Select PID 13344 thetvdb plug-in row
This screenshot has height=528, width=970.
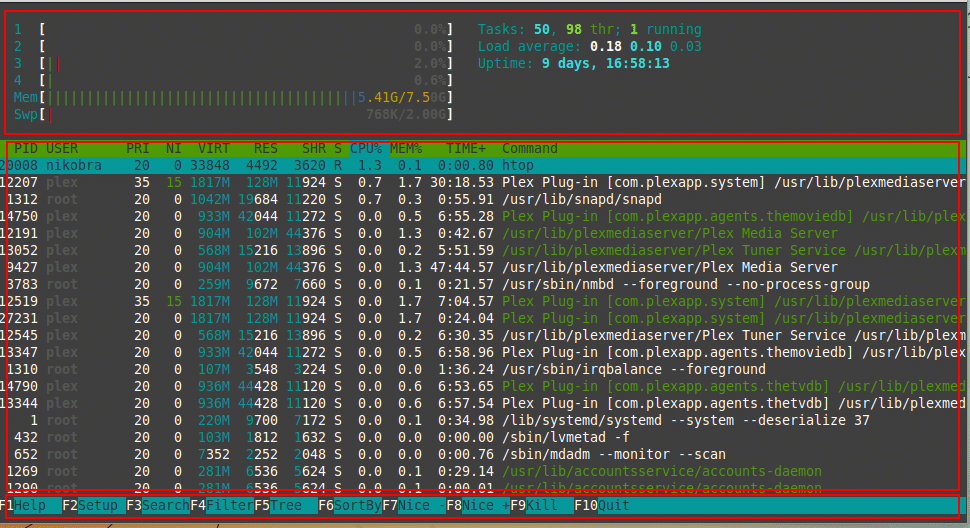pos(483,403)
